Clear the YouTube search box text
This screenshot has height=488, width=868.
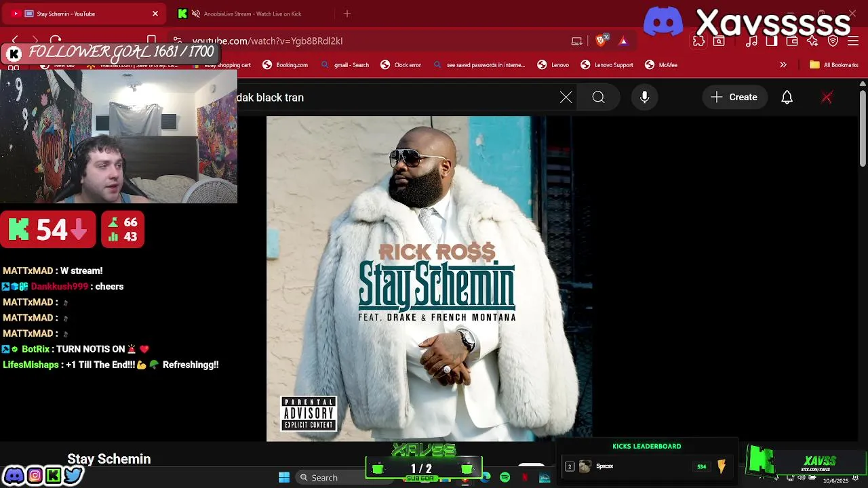pyautogui.click(x=566, y=98)
